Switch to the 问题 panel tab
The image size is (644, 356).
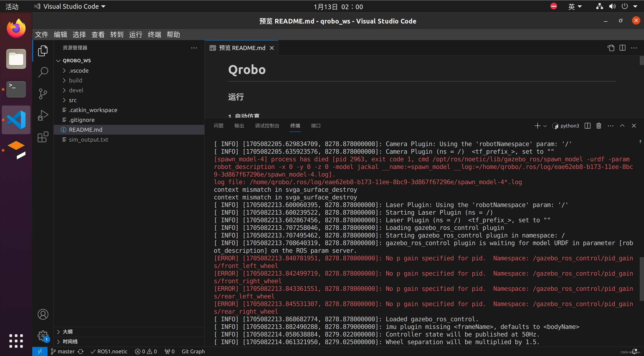point(218,126)
